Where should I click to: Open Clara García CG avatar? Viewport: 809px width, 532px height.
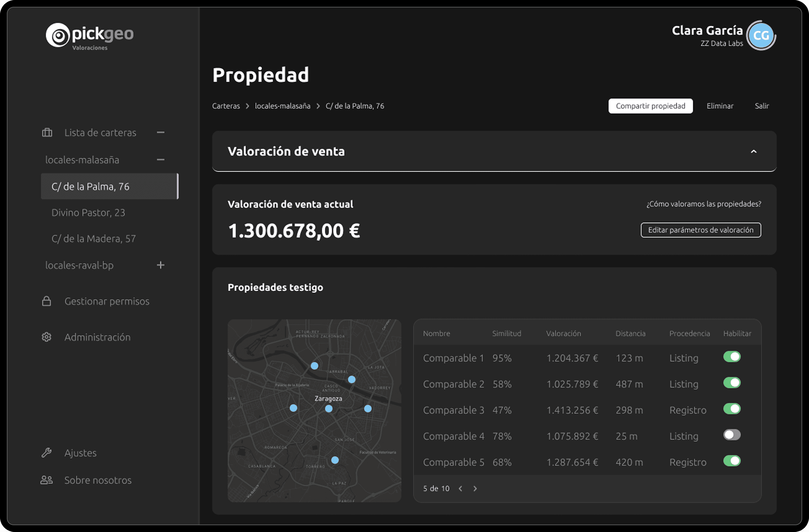pyautogui.click(x=761, y=35)
